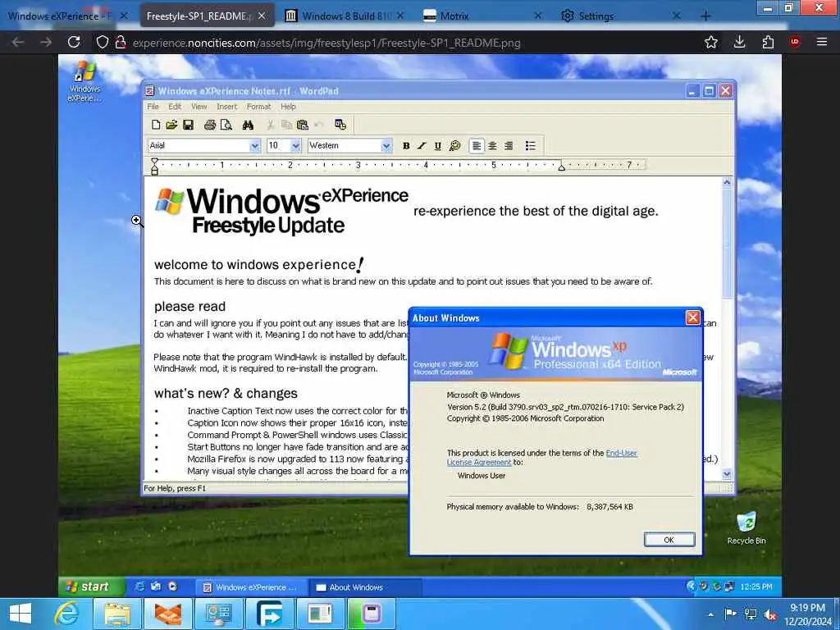Expand the XP notification area arrow
The width and height of the screenshot is (840, 630).
[x=691, y=586]
